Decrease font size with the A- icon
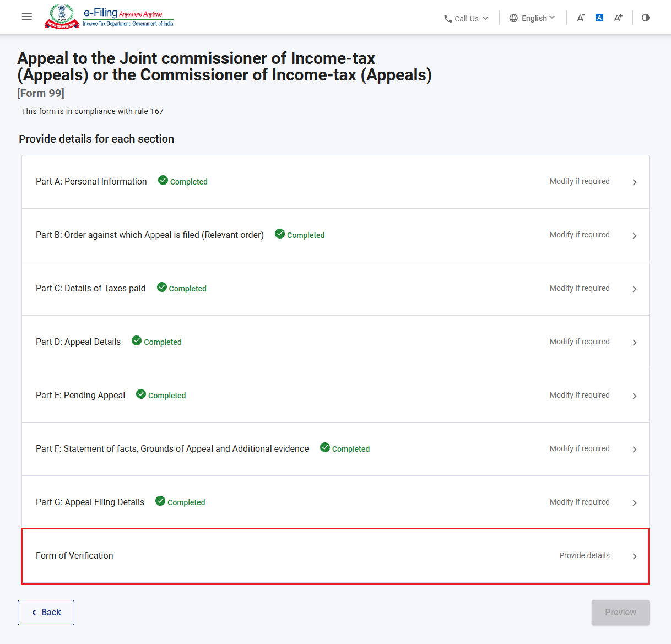 coord(581,18)
